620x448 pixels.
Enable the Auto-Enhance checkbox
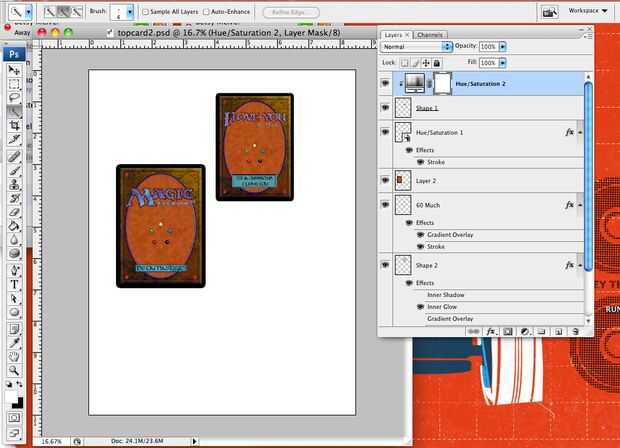pos(206,12)
